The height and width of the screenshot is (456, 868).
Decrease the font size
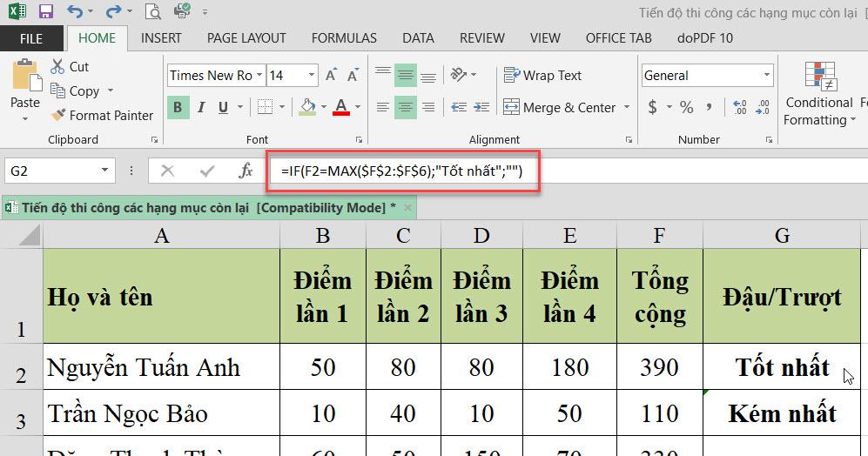click(x=353, y=75)
